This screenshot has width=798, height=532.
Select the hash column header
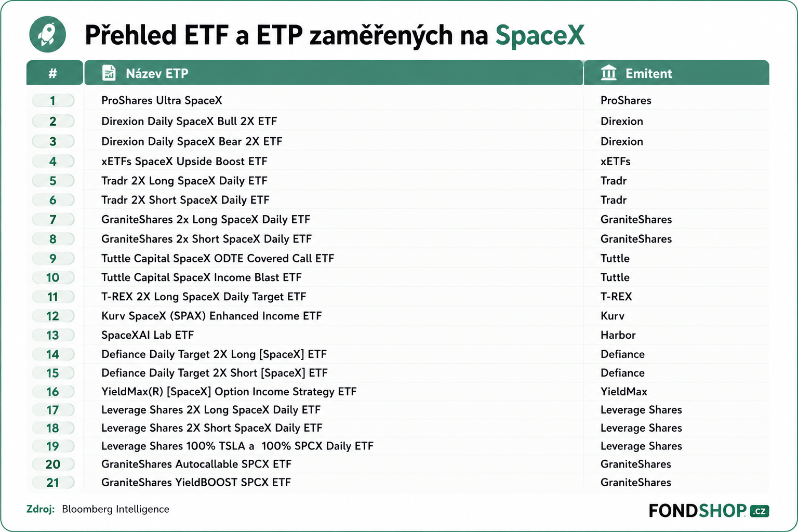(x=55, y=73)
